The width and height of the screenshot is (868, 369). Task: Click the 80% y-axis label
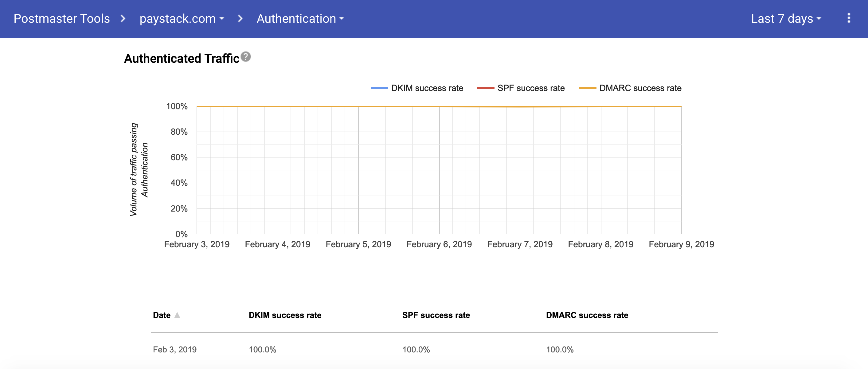(x=179, y=132)
